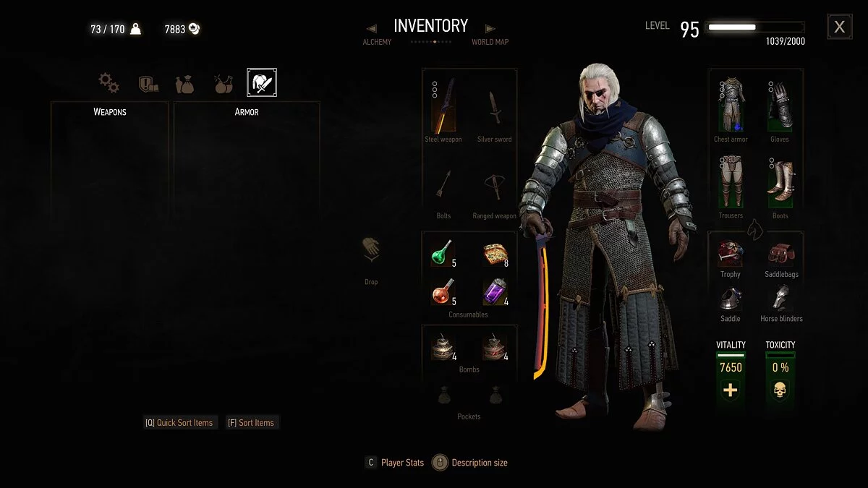Navigate right to World Map panel
This screenshot has height=488, width=868.
click(x=490, y=29)
